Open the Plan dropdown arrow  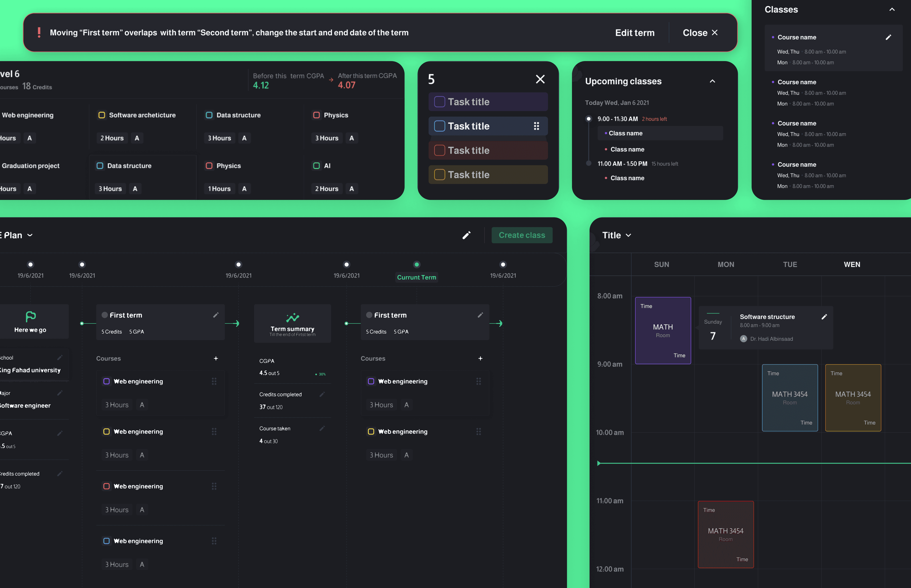pos(30,235)
